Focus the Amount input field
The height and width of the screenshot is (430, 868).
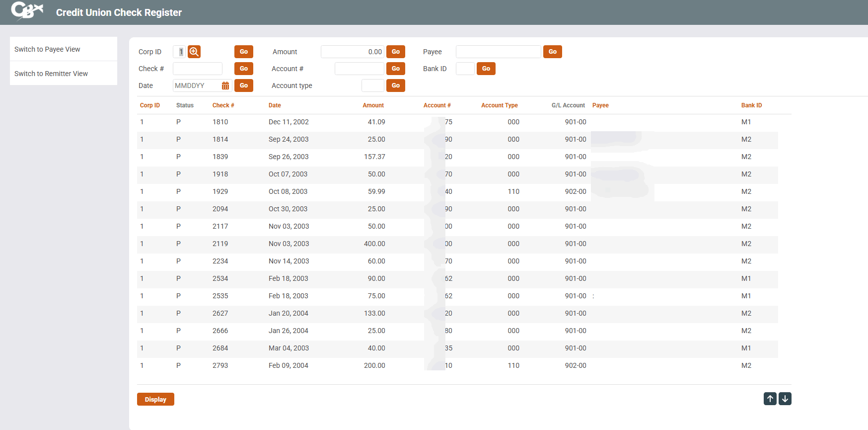point(353,52)
